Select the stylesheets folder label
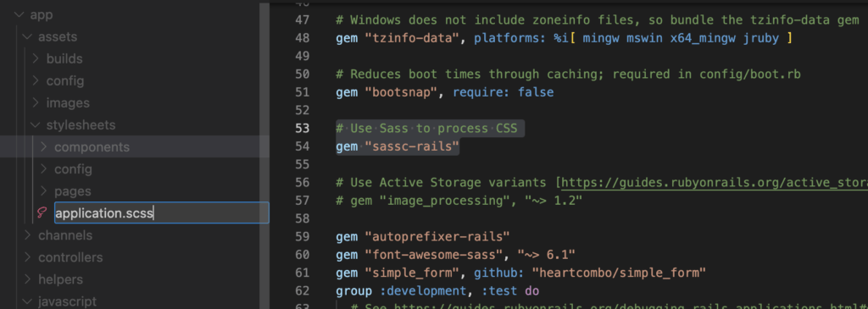Screen dimensions: 868x309 click(x=81, y=125)
